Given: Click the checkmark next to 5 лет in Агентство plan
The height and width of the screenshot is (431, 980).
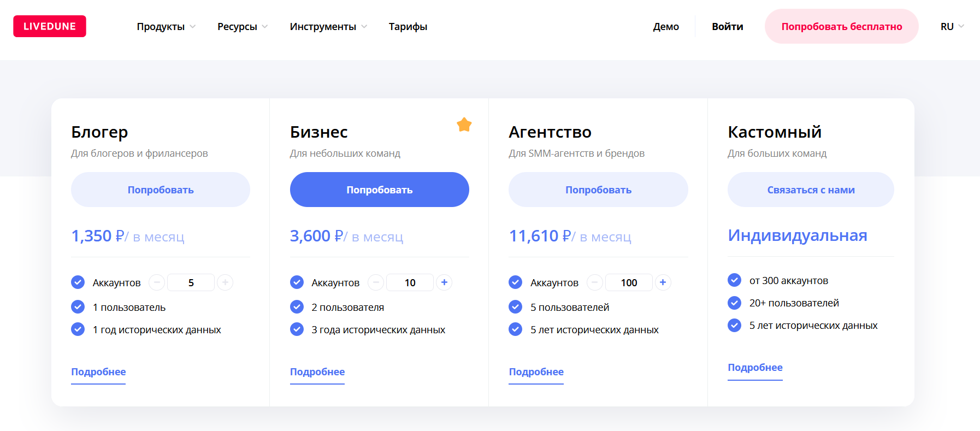Looking at the screenshot, I should (x=516, y=329).
